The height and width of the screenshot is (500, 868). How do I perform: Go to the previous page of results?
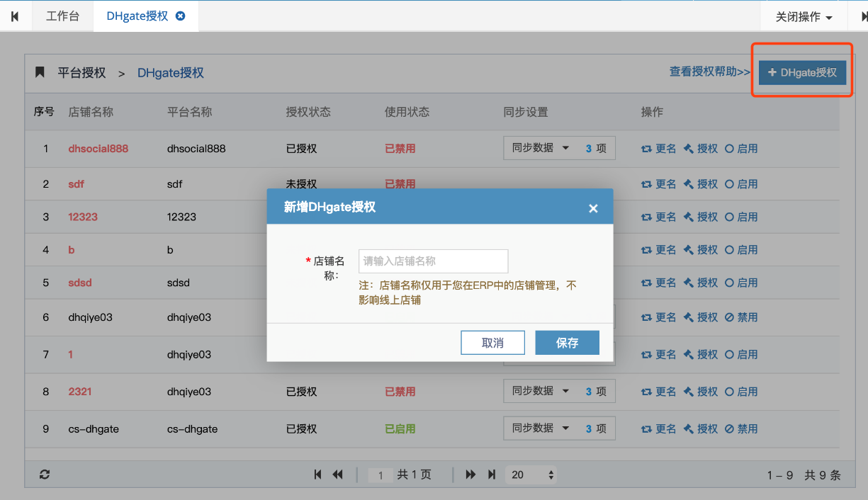click(338, 475)
